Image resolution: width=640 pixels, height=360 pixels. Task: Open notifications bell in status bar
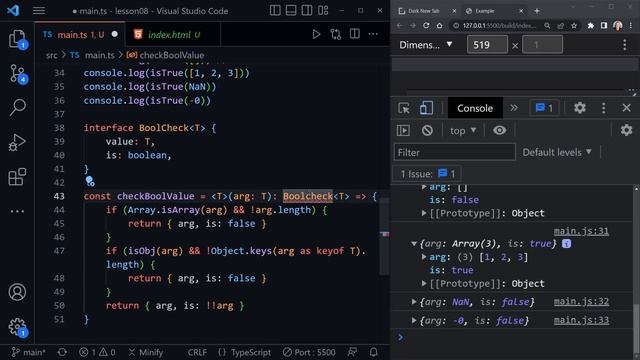[373, 352]
